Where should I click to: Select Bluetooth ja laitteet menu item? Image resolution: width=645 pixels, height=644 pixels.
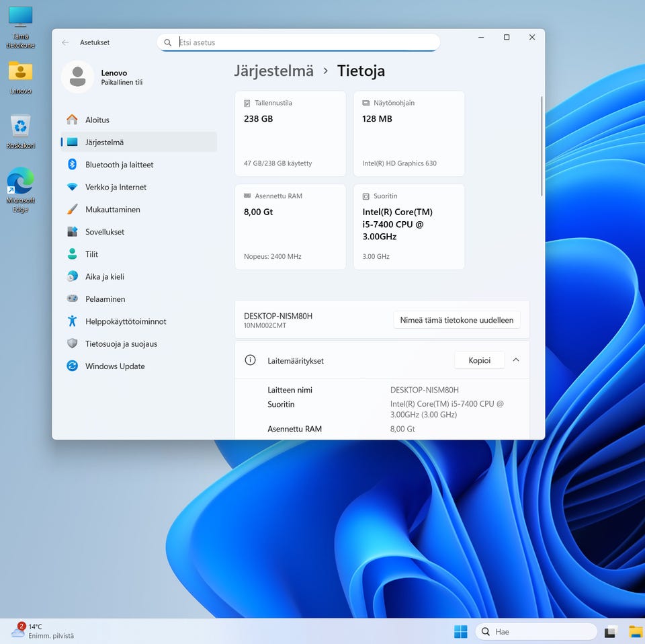pyautogui.click(x=138, y=165)
